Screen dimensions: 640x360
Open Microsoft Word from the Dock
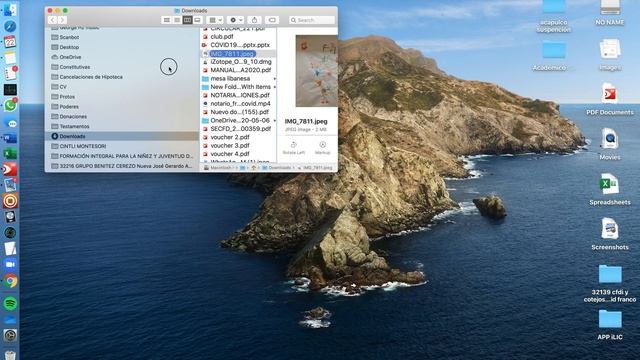pos(10,138)
